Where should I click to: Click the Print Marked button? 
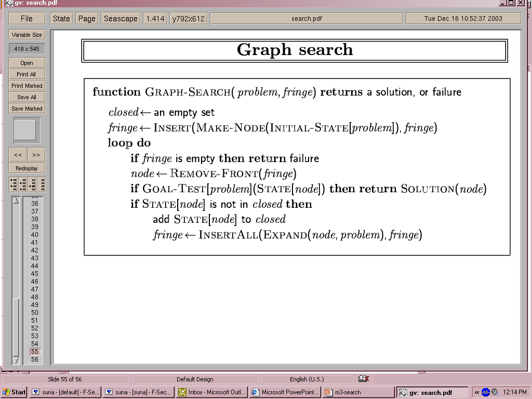(27, 86)
